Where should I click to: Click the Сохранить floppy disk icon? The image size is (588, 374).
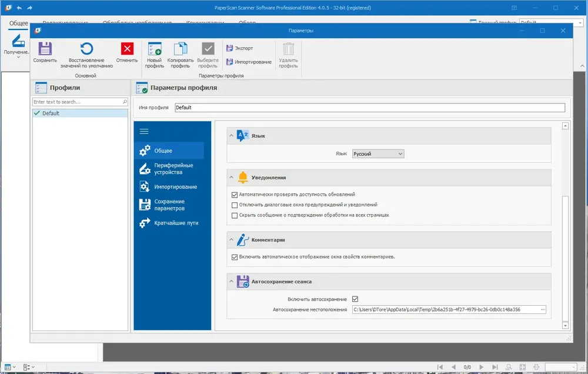[x=45, y=49]
